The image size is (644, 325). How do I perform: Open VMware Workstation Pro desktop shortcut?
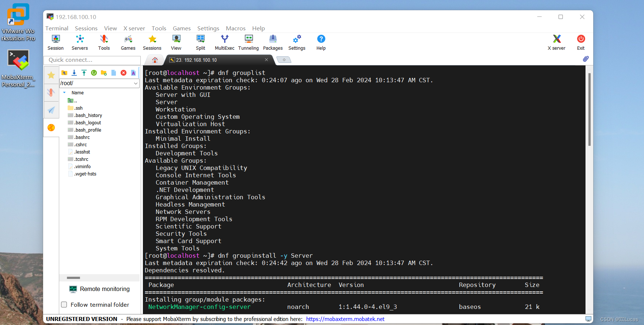click(x=18, y=22)
